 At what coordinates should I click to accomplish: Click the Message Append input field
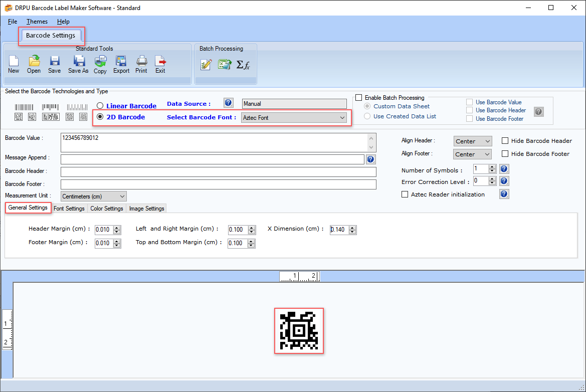[212, 159]
